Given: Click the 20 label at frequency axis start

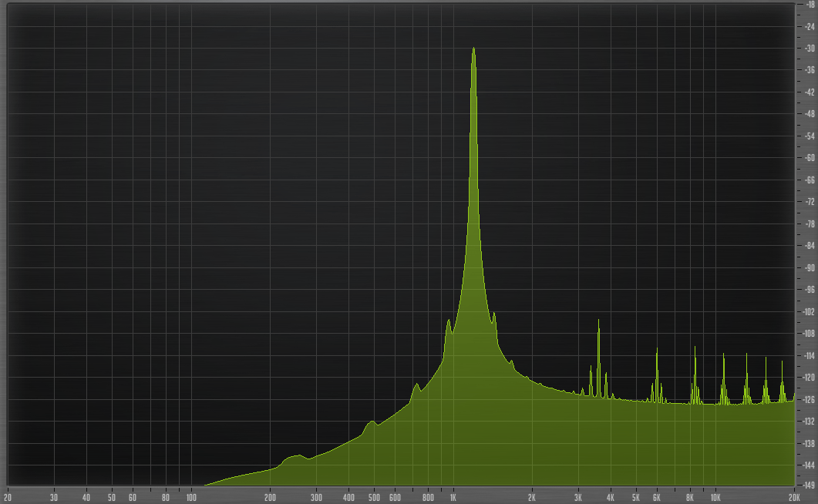Looking at the screenshot, I should pos(8,497).
